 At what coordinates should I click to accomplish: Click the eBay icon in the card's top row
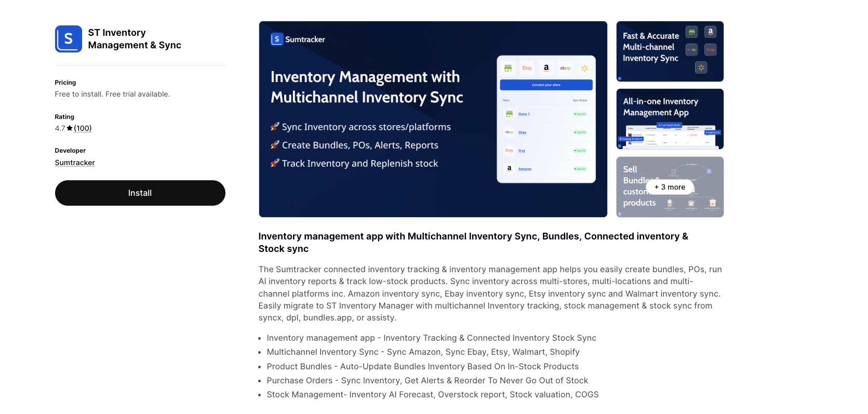(x=565, y=68)
